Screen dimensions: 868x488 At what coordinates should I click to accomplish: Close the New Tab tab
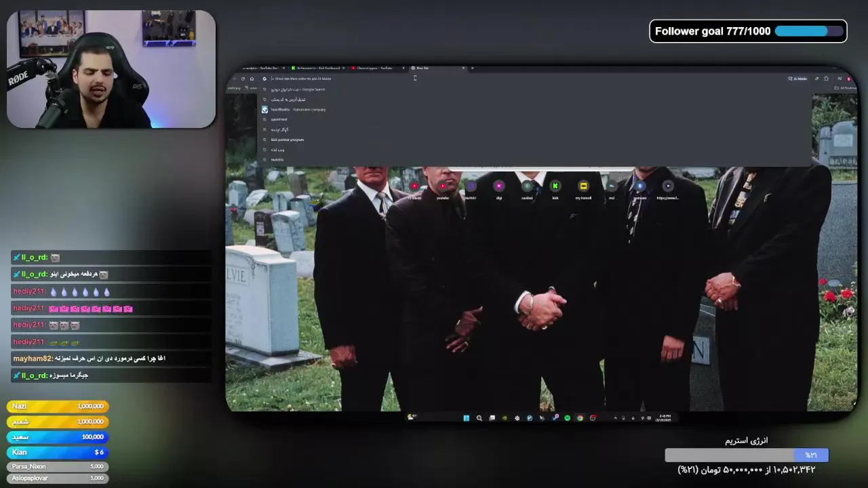pyautogui.click(x=463, y=68)
